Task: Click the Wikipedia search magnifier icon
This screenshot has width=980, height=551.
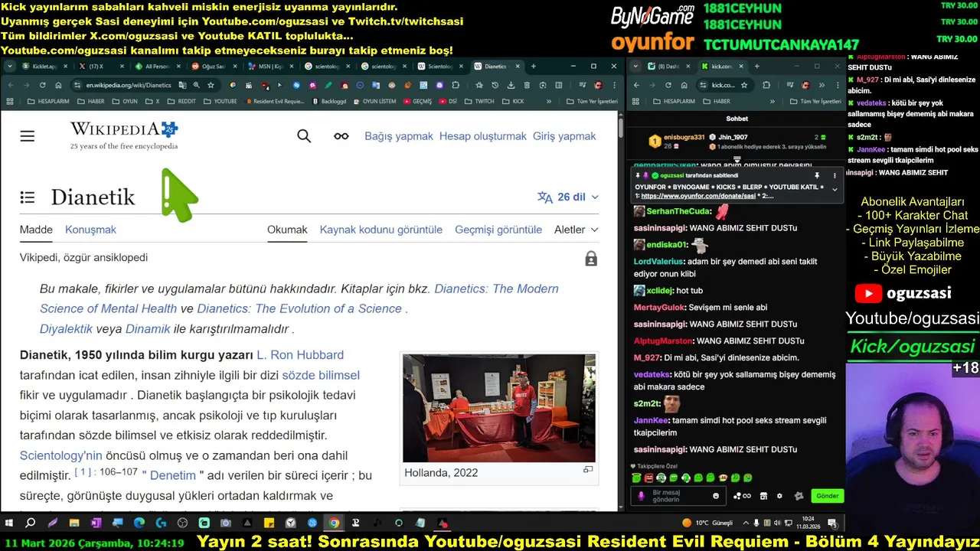Action: [304, 136]
